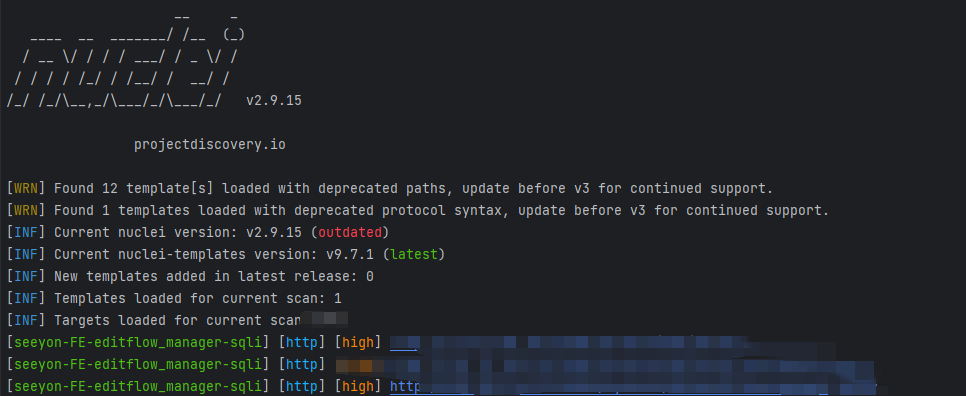Open the http URL on last result line
Viewport: 966px width, 396px height.
(633, 387)
